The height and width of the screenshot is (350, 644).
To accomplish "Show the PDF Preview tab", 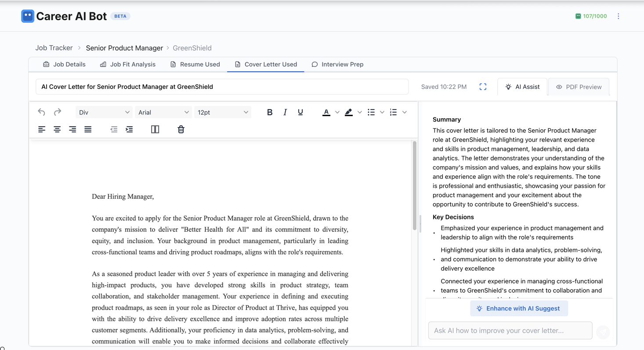I will pyautogui.click(x=579, y=87).
